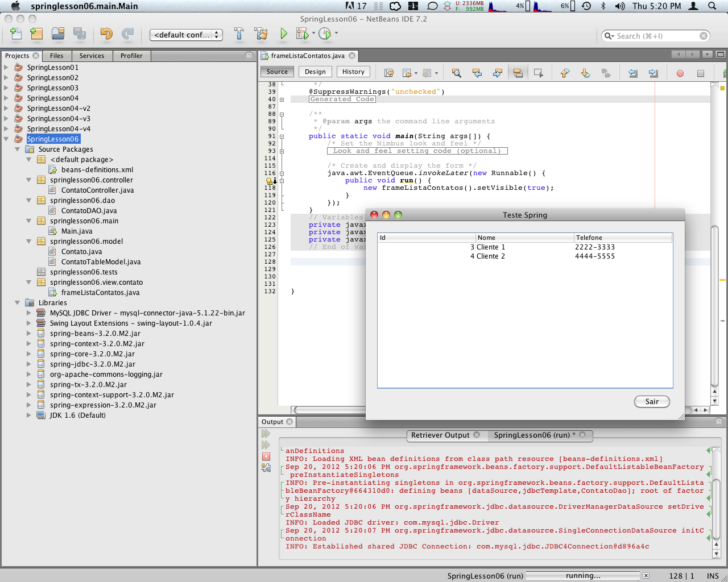Click Find Next Occurrence icon

(497, 73)
